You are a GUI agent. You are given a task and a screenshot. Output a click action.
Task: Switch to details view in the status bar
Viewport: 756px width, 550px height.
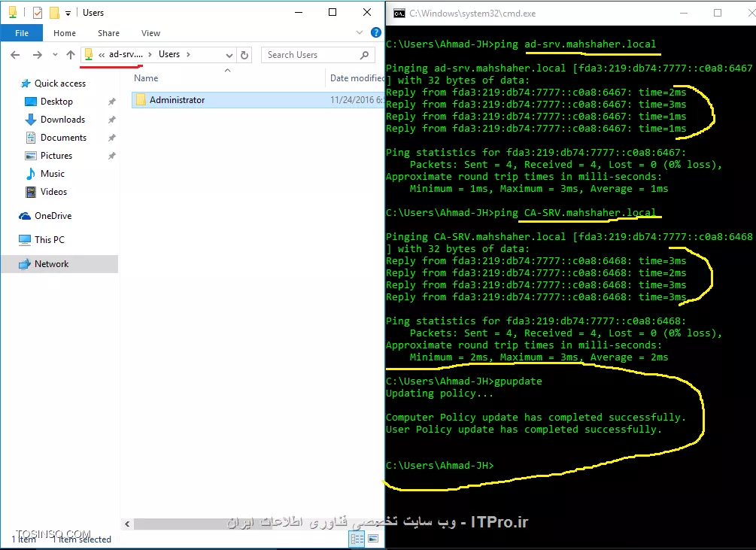tap(357, 539)
